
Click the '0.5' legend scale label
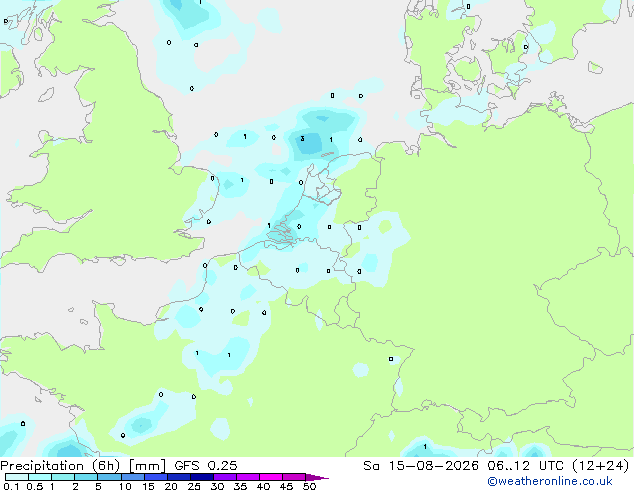pos(35,486)
